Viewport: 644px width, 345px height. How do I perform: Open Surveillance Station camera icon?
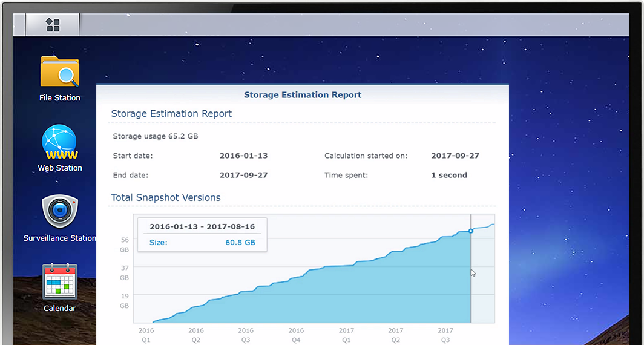pyautogui.click(x=59, y=212)
